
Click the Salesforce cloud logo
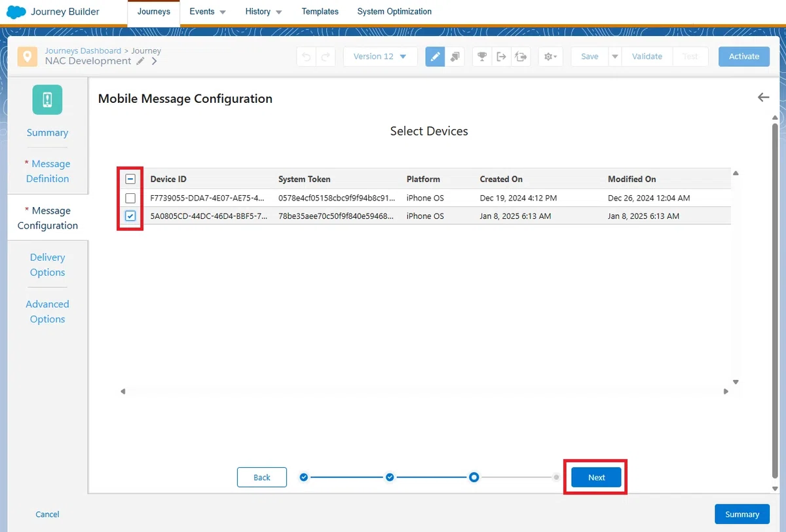pos(16,12)
